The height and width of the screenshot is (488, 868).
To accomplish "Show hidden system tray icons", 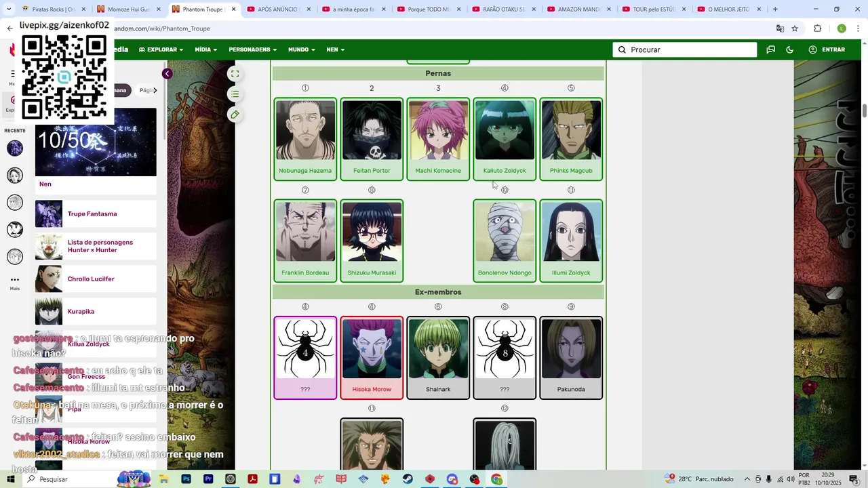I will point(747,479).
